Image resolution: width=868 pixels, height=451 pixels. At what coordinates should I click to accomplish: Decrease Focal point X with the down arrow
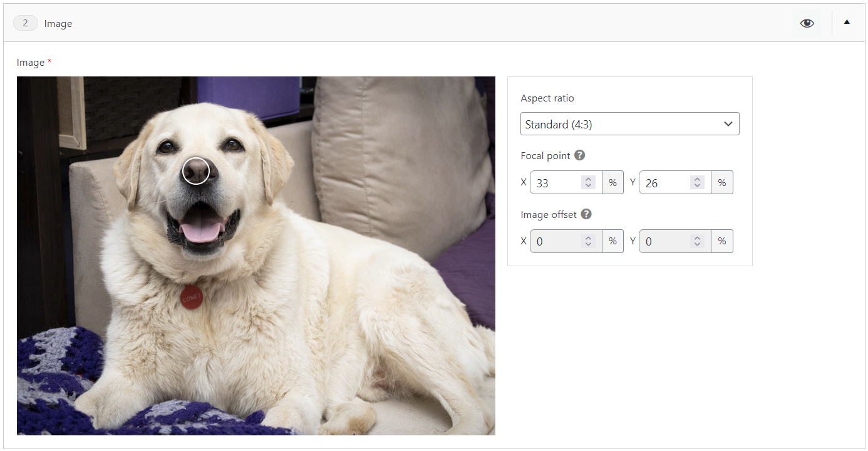pyautogui.click(x=588, y=186)
